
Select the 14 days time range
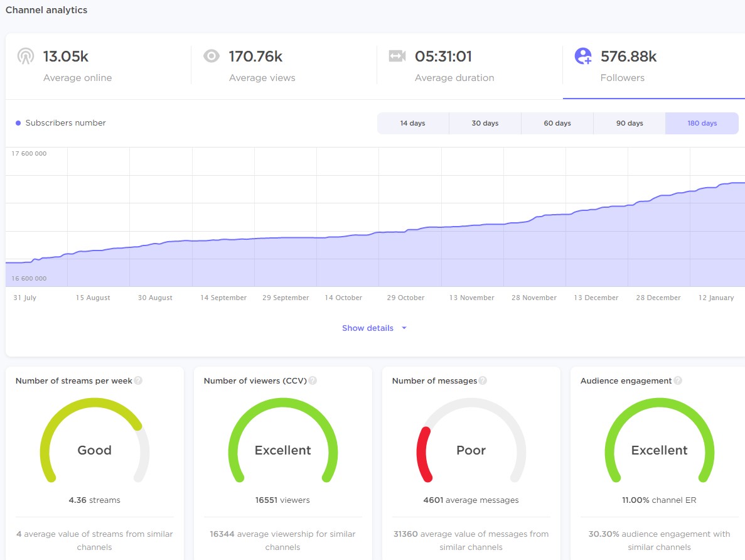tap(413, 124)
